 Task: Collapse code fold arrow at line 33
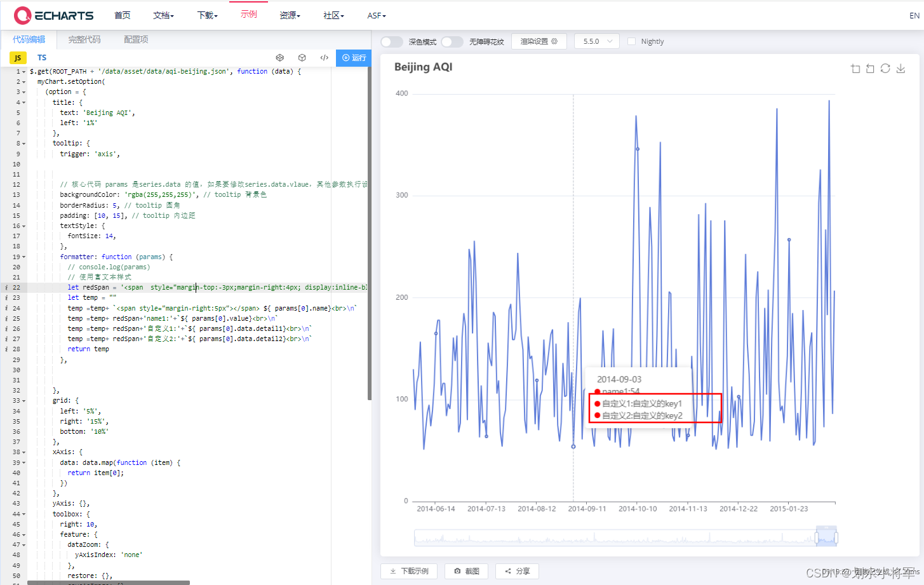coord(24,401)
